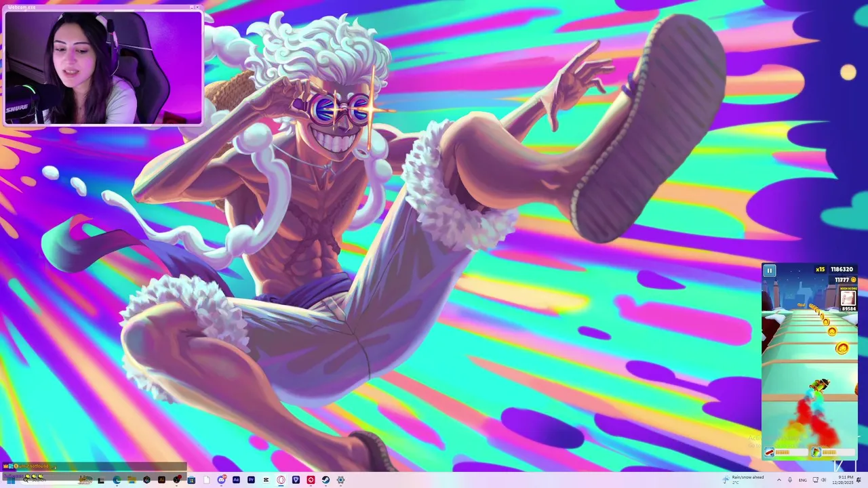
Task: Open Discord from the taskbar
Action: pos(221,480)
